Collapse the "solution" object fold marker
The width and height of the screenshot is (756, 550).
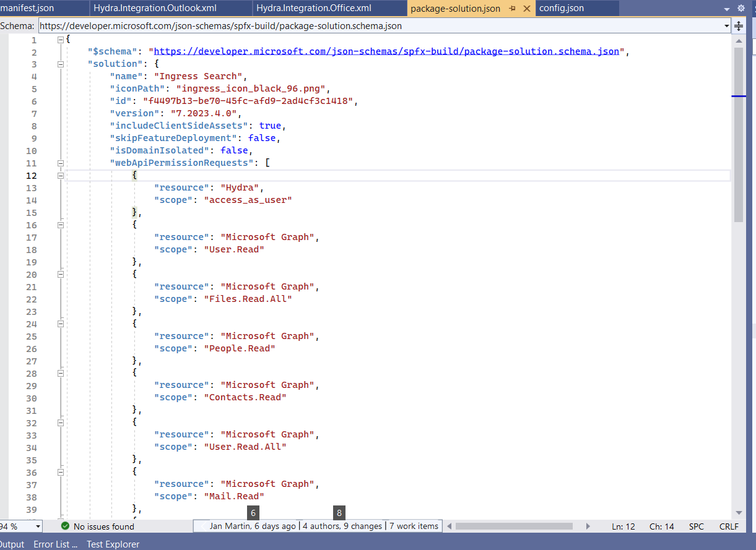[x=60, y=63]
